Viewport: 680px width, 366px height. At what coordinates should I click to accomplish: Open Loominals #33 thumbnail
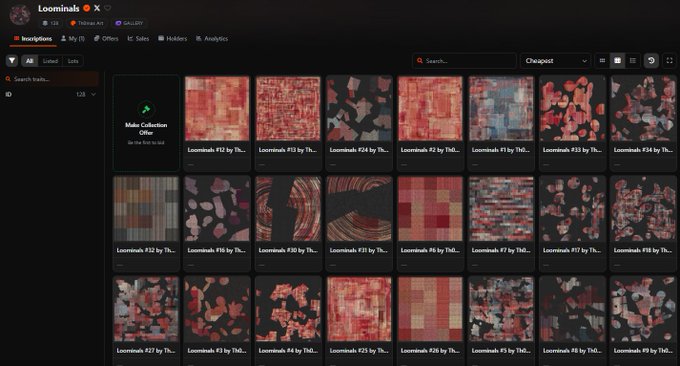coord(572,108)
